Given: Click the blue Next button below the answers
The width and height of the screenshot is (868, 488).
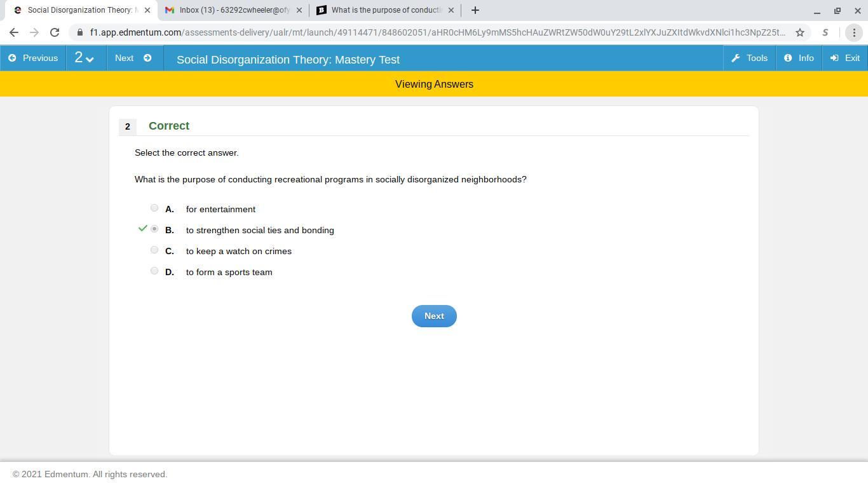Looking at the screenshot, I should (434, 316).
